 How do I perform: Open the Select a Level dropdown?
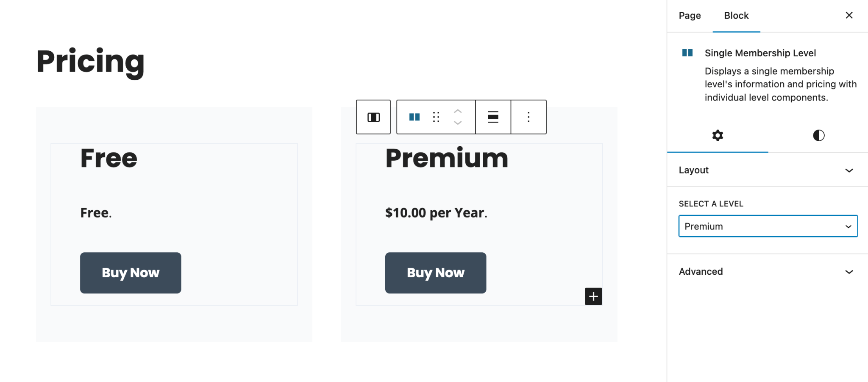pos(768,226)
